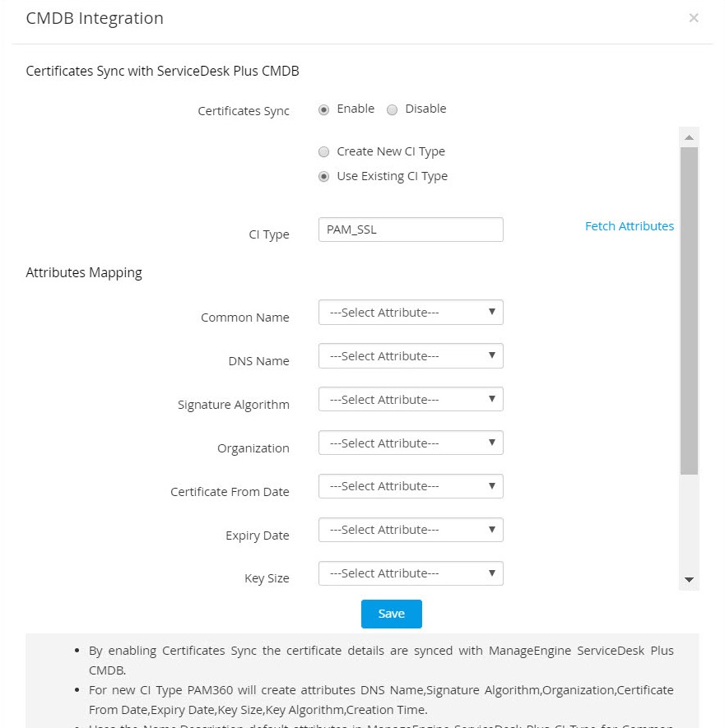Expand the Key Size attribute dropdown
This screenshot has width=725, height=728.
(x=410, y=573)
